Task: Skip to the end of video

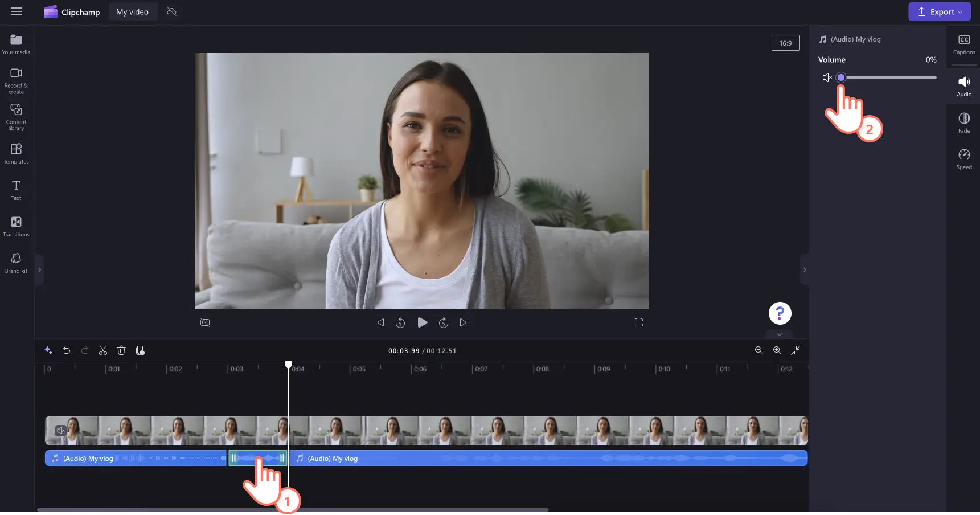Action: [464, 322]
